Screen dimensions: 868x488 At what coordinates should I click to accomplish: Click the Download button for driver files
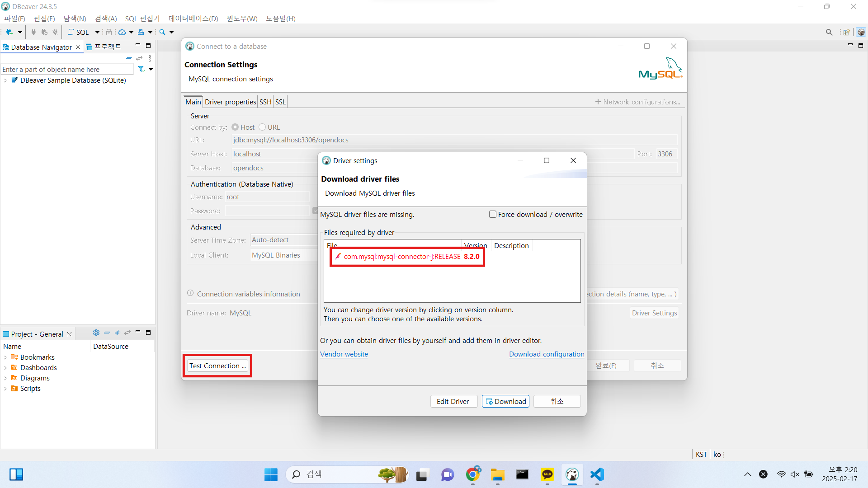[505, 401]
